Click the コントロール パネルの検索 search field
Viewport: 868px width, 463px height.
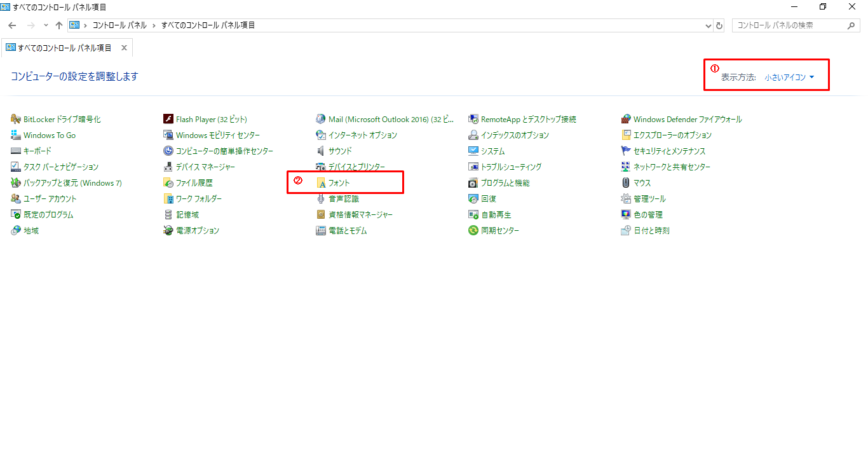[788, 25]
